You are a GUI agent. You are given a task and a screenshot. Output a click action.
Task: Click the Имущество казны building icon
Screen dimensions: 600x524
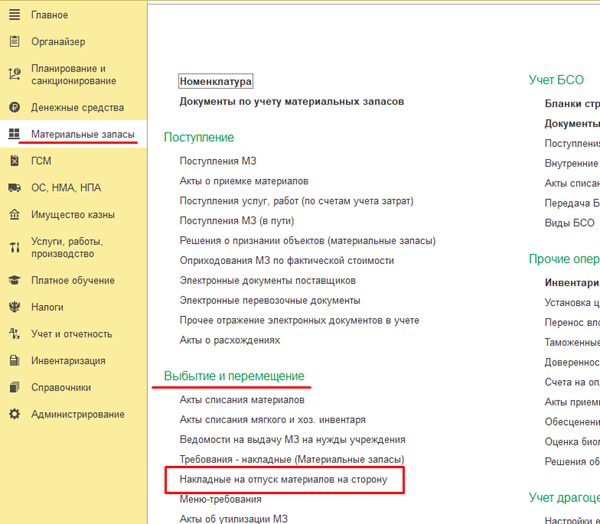[x=15, y=214]
